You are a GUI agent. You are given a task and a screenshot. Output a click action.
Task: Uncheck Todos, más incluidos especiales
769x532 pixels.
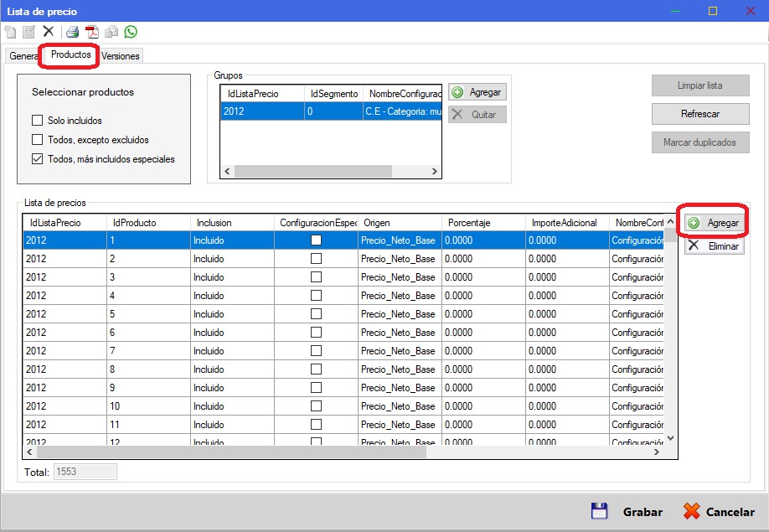[37, 159]
